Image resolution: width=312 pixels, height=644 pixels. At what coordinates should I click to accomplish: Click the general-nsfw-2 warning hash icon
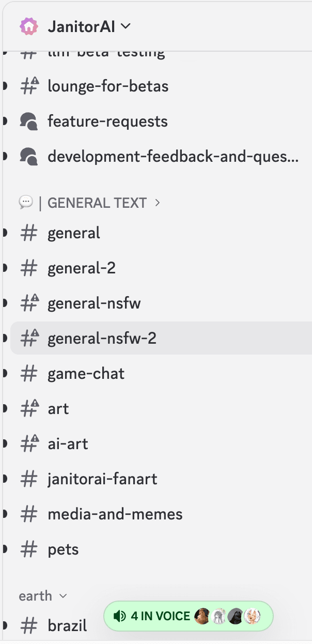[x=29, y=338]
